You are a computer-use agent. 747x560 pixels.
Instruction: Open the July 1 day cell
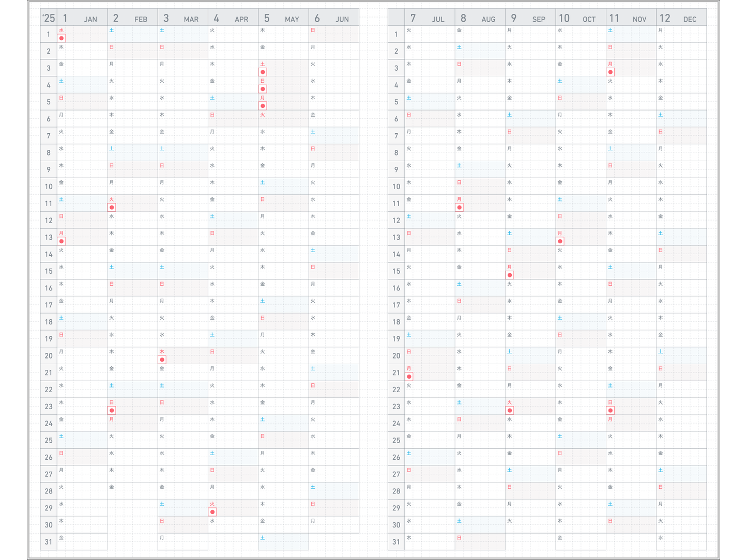point(430,34)
